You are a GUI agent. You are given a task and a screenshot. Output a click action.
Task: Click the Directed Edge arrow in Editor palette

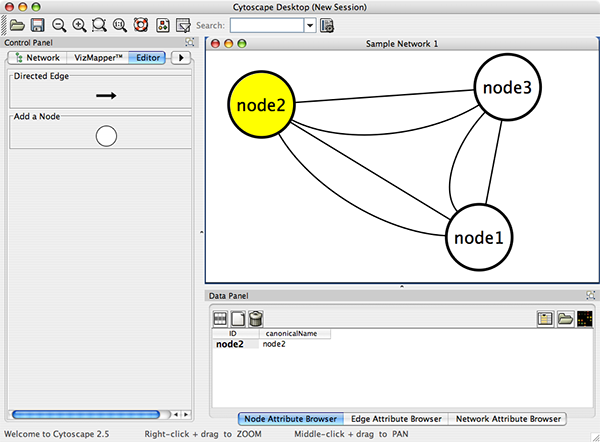point(106,96)
